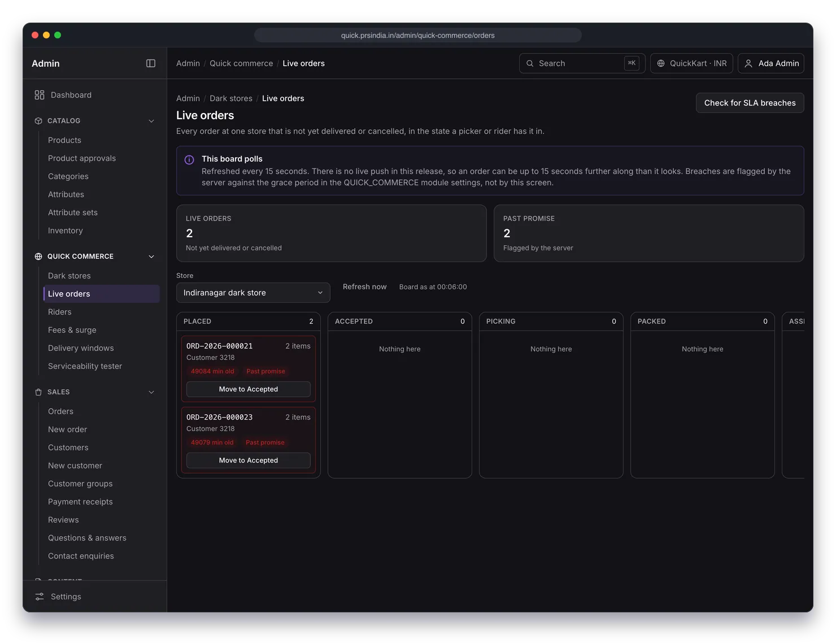Screen dimensions: 836x644
Task: Click Dark stores in page breadcrumb
Action: 231,98
